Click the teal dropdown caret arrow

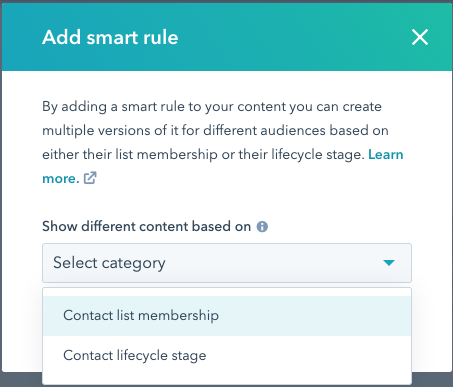[389, 263]
